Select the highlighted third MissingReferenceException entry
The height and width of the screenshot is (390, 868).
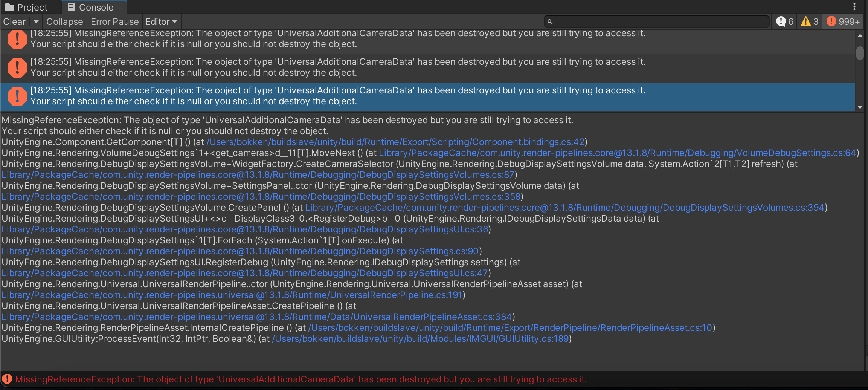pyautogui.click(x=428, y=96)
